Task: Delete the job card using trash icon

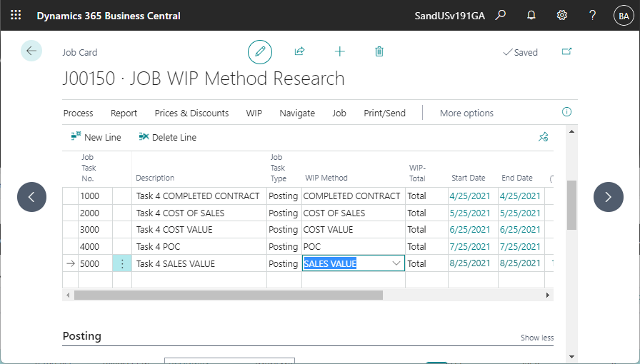Action: [379, 52]
